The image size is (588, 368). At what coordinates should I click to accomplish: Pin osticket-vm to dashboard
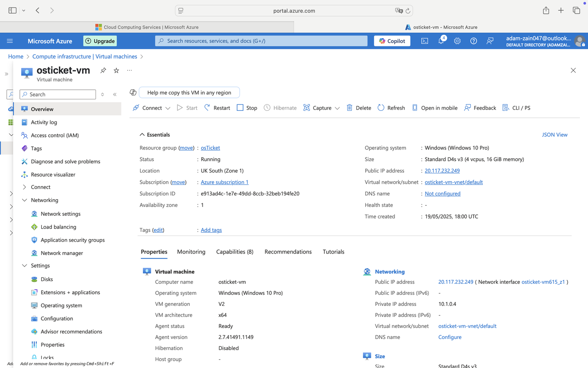point(103,70)
